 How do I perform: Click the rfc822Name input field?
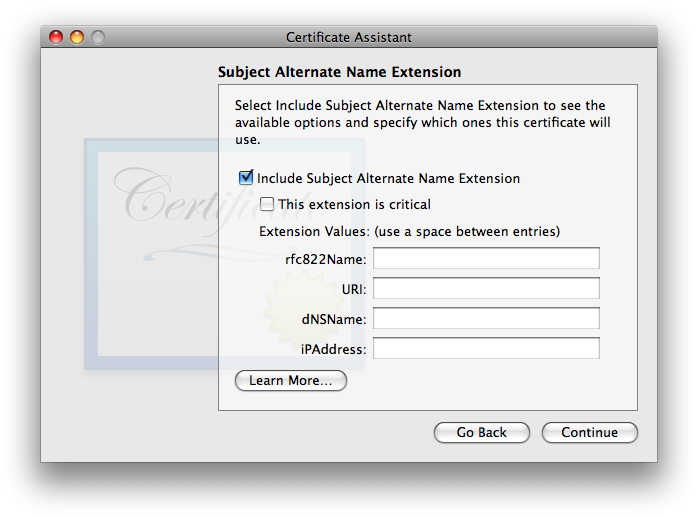(486, 258)
